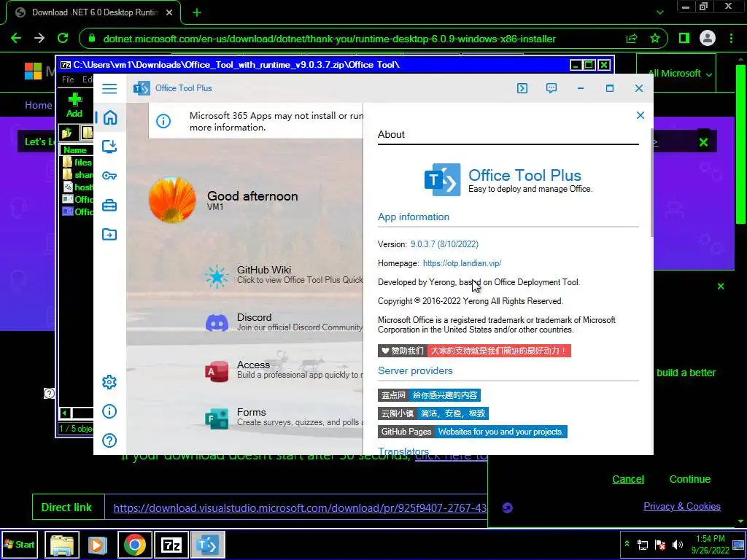Launch the Access app tile
747x560 pixels.
pyautogui.click(x=284, y=370)
